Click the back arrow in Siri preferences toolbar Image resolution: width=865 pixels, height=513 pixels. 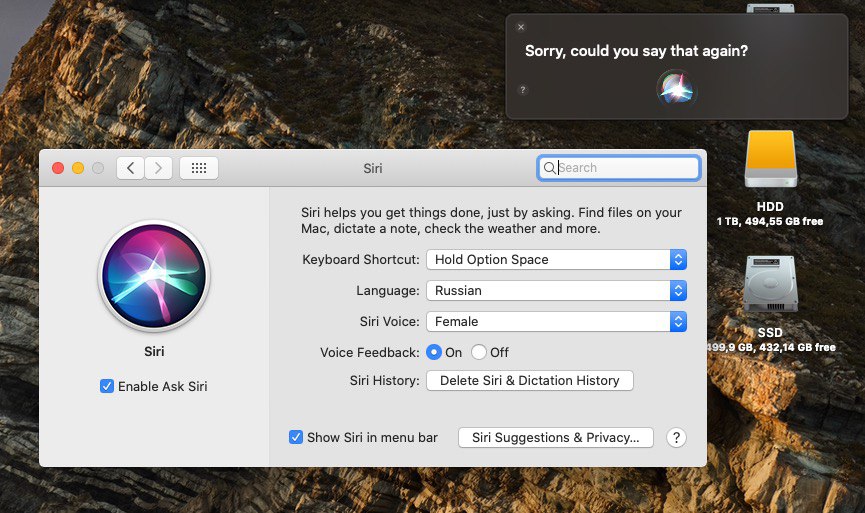point(131,168)
